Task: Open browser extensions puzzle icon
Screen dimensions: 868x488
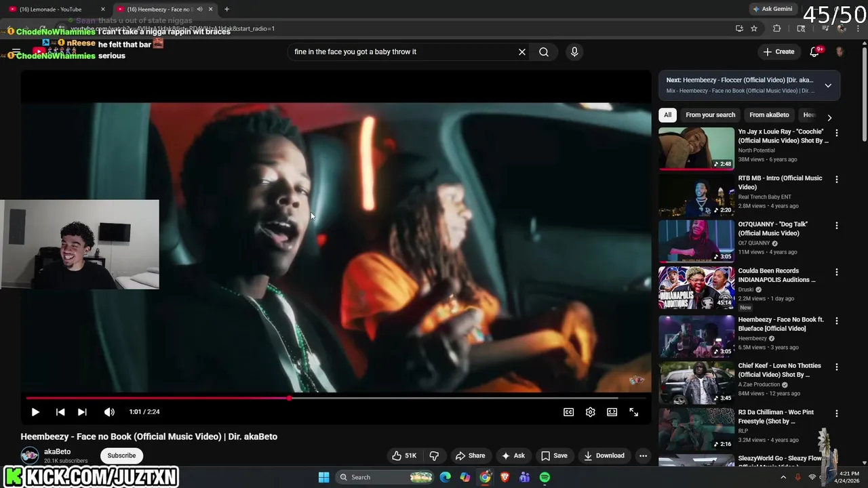Action: [777, 28]
